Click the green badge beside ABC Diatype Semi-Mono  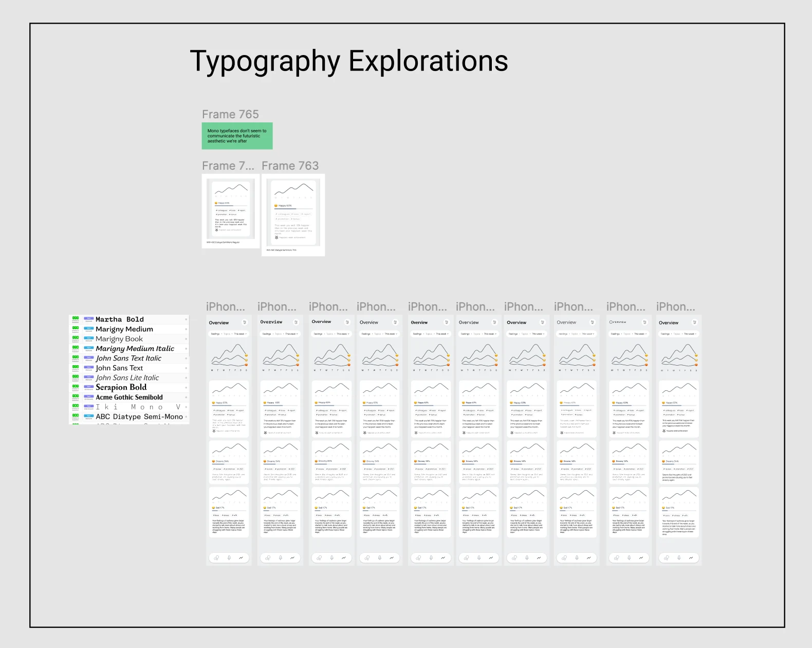[x=76, y=415]
